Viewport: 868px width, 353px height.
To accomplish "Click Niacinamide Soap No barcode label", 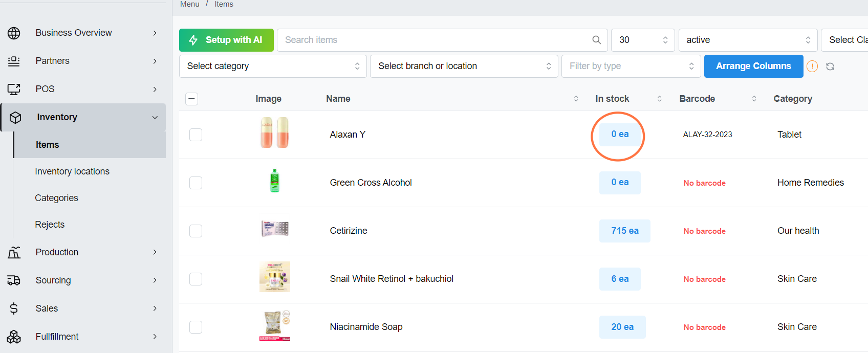I will (704, 327).
